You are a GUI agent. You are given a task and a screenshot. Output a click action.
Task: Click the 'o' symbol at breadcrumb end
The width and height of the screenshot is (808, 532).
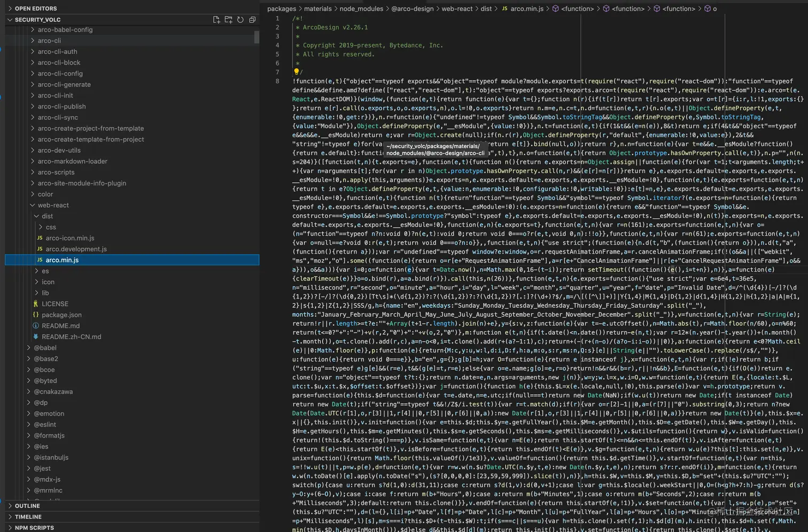(715, 9)
